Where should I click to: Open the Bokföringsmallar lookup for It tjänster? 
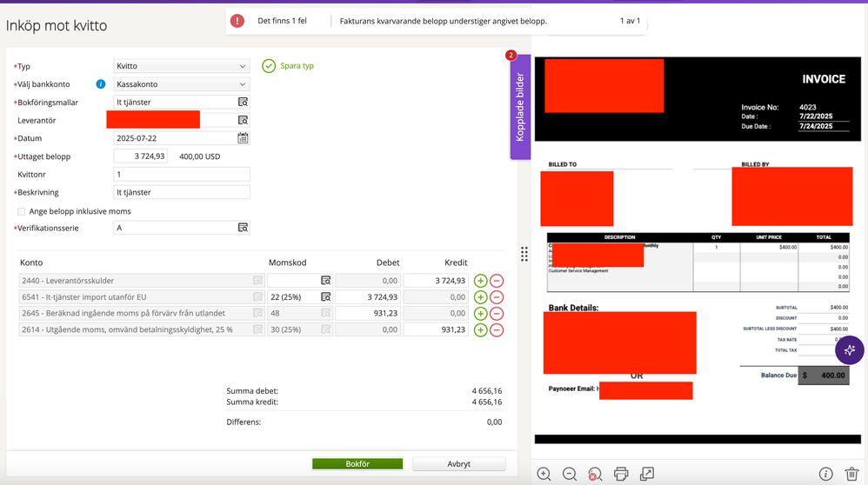[x=243, y=103]
